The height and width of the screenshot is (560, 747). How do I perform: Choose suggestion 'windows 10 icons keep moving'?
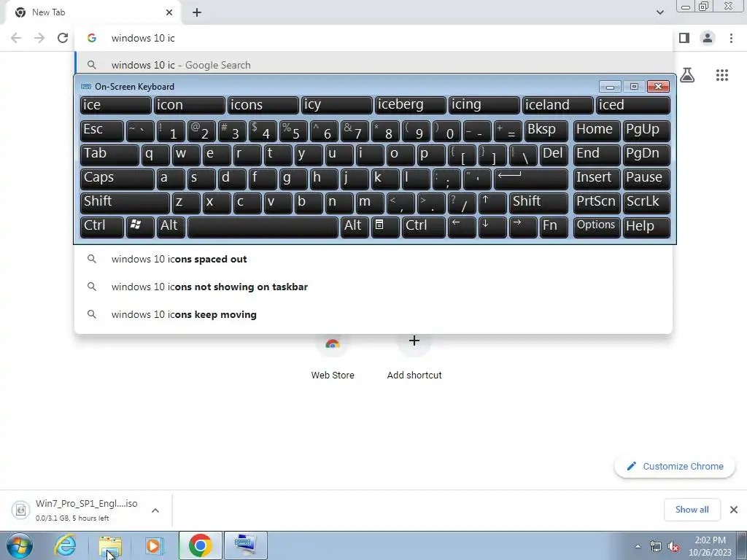click(x=373, y=314)
